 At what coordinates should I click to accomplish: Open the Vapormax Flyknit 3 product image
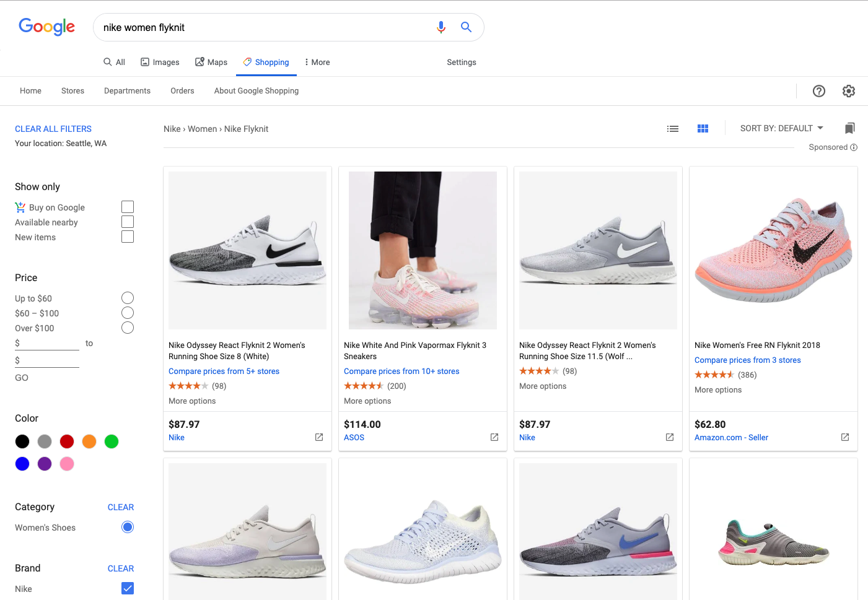coord(423,250)
